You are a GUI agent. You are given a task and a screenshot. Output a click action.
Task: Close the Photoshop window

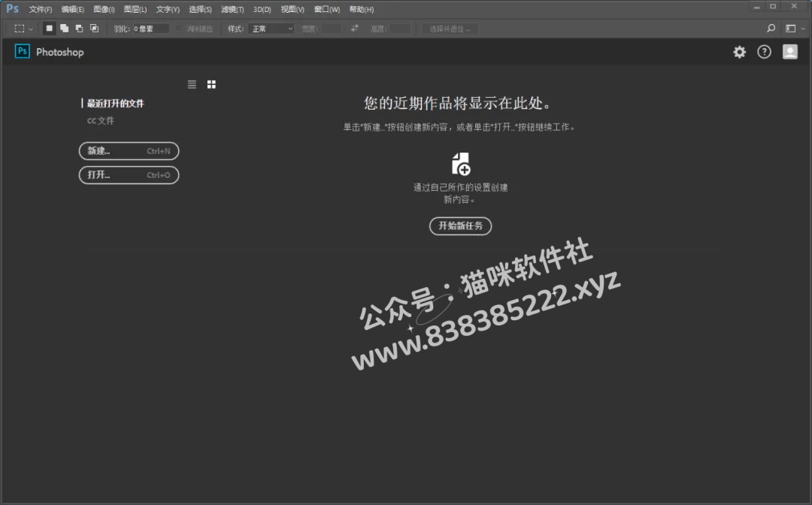click(x=794, y=7)
